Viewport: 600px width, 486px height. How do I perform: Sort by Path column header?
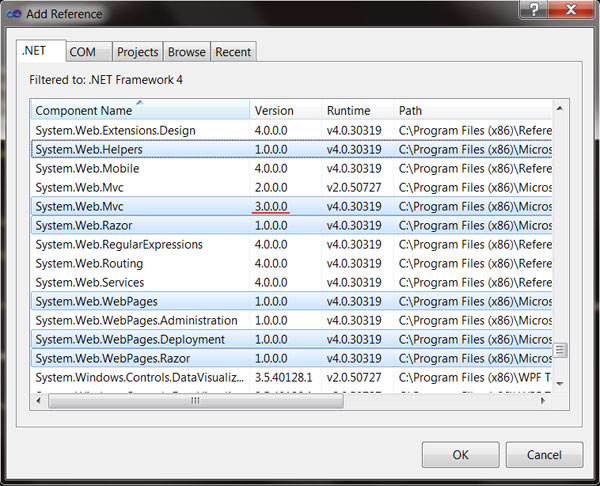[x=473, y=110]
